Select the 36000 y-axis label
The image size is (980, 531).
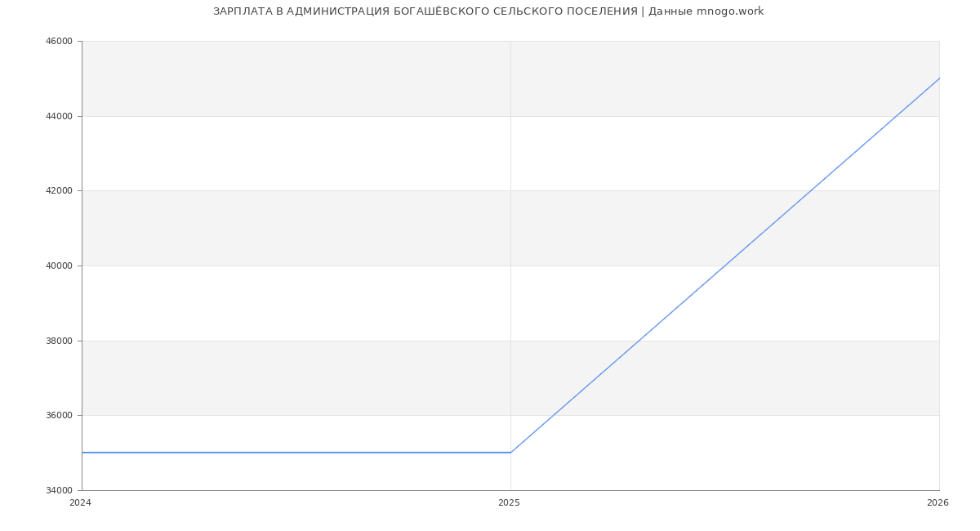coord(59,416)
